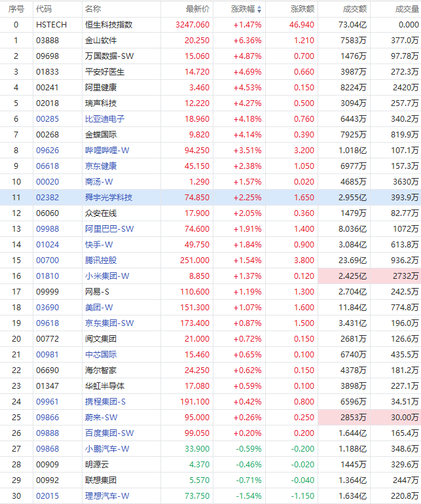Click stock code 02015
The height and width of the screenshot is (504, 421).
click(x=47, y=496)
